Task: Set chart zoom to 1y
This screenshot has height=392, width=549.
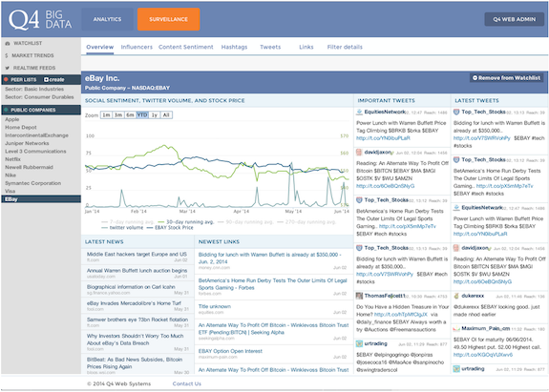Action: (154, 115)
